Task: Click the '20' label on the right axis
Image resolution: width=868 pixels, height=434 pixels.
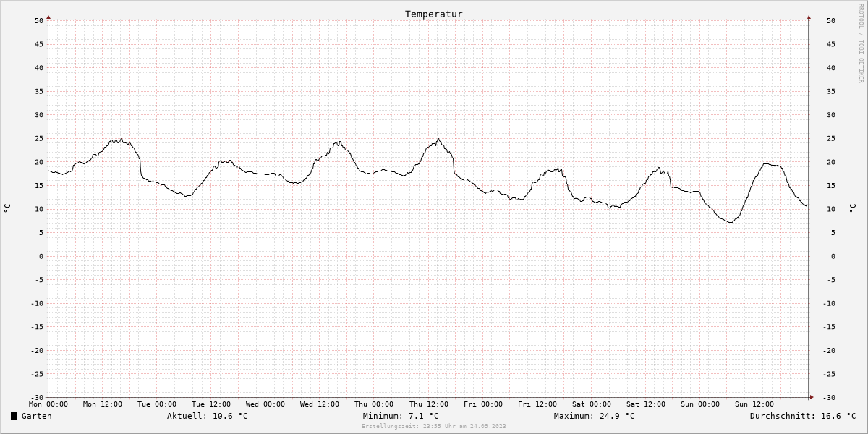Action: click(x=831, y=162)
